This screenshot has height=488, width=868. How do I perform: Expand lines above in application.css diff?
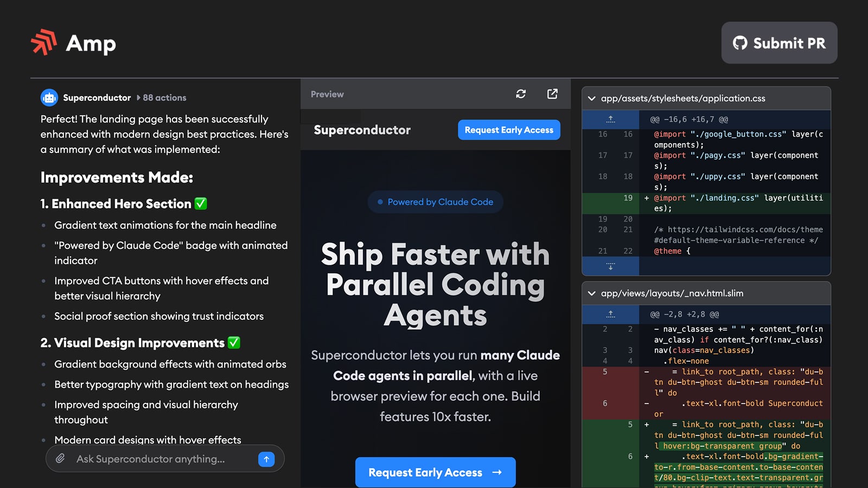click(610, 119)
